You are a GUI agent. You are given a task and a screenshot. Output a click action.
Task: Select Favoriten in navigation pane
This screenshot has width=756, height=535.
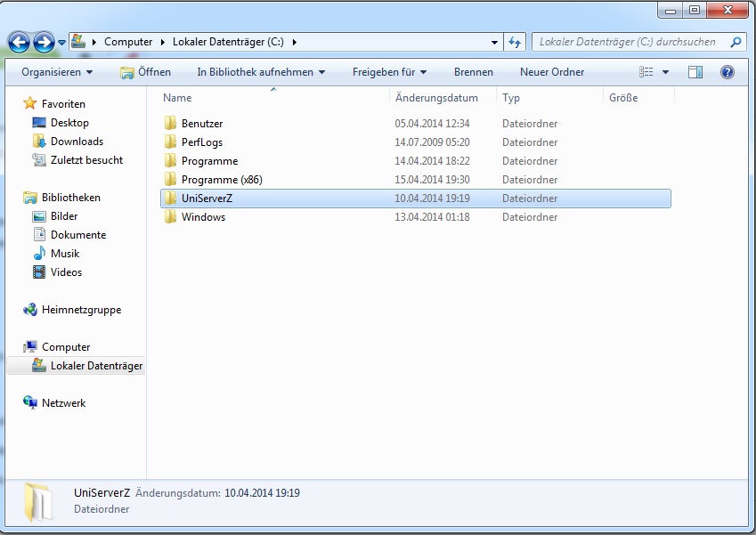click(x=63, y=103)
